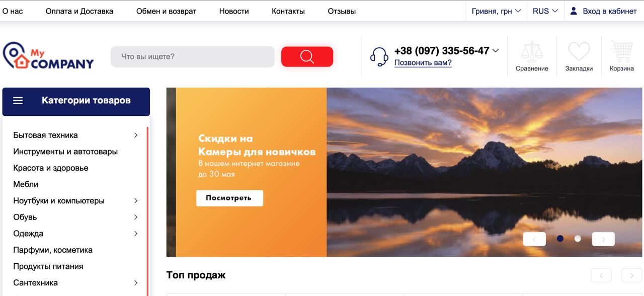The height and width of the screenshot is (296, 644).
Task: Click the My Company logo
Action: 48,56
